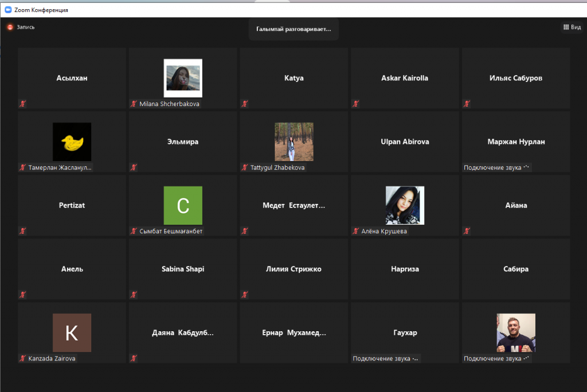Click Tattygul Zhabekova's forest photo
The width and height of the screenshot is (587, 392).
tap(293, 142)
